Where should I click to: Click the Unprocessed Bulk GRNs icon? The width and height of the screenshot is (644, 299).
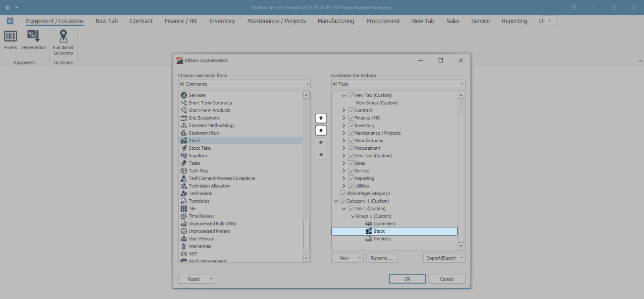pyautogui.click(x=184, y=223)
